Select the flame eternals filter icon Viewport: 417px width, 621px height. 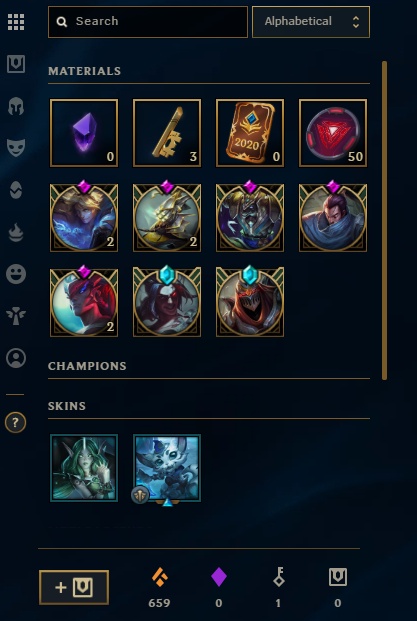16,232
